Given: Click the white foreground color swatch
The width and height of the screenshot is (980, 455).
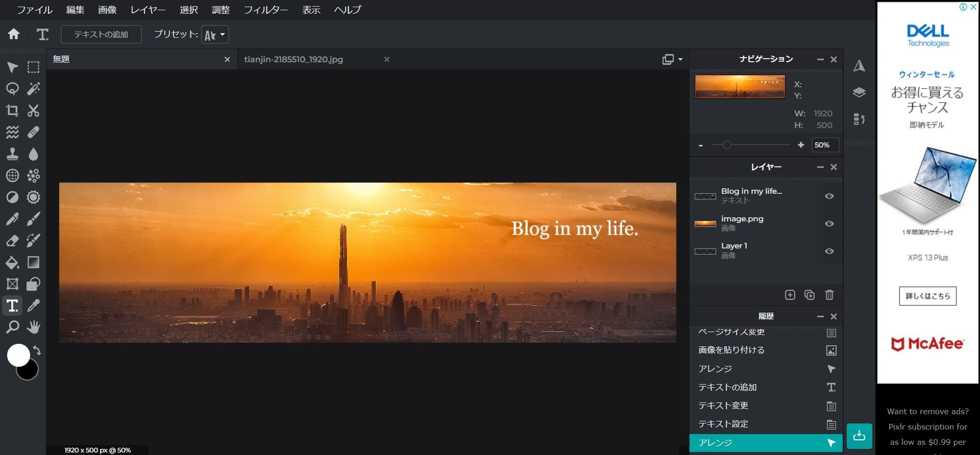Looking at the screenshot, I should [17, 355].
